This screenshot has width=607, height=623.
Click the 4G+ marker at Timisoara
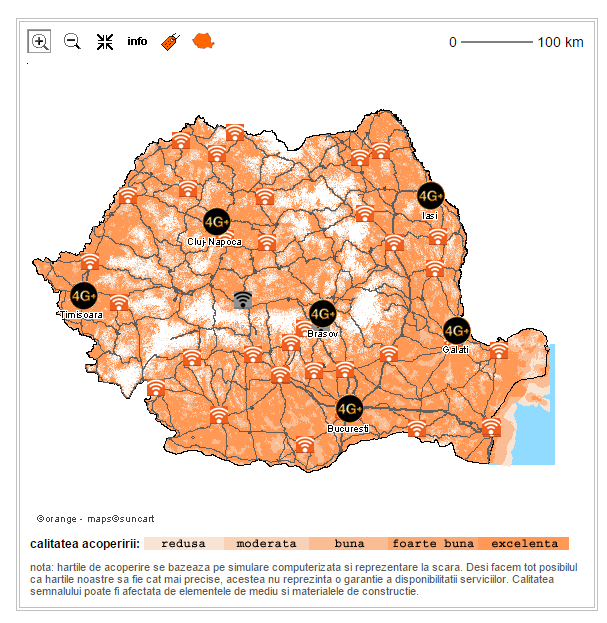point(84,296)
